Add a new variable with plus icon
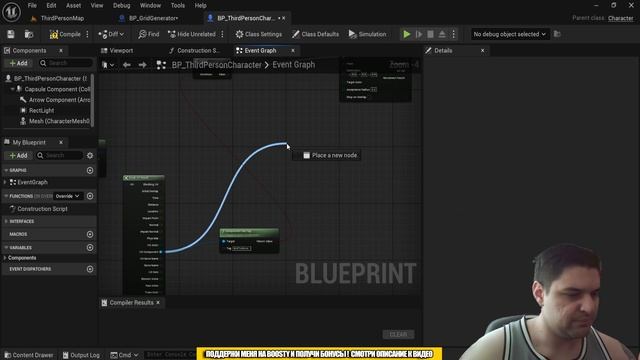Image resolution: width=640 pixels, height=360 pixels. (x=90, y=248)
